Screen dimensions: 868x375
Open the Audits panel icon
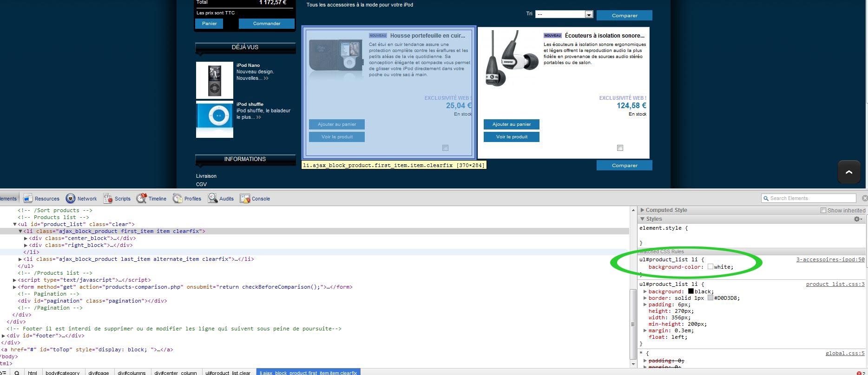pyautogui.click(x=213, y=199)
